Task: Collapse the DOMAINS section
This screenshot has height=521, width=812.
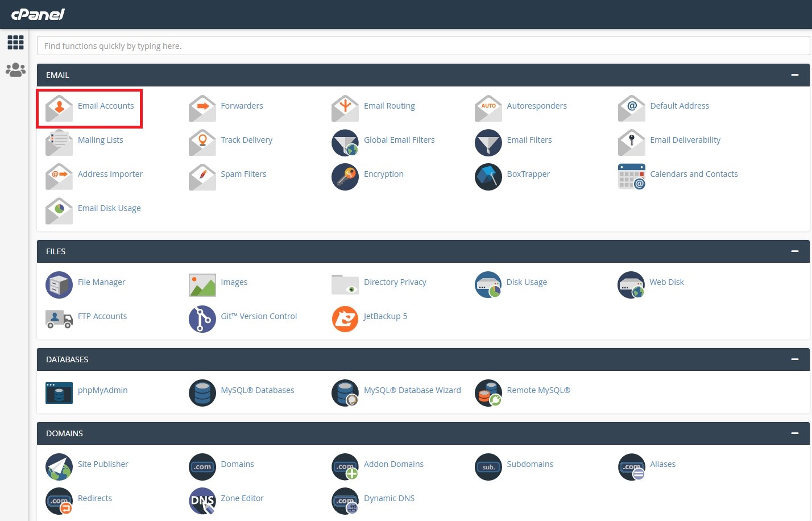Action: pos(795,433)
